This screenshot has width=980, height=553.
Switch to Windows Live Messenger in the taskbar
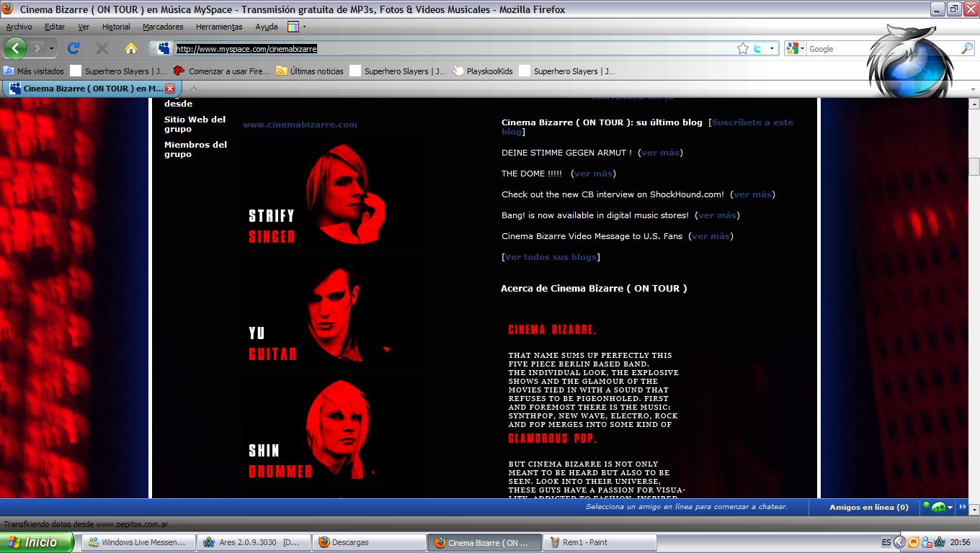tap(138, 542)
